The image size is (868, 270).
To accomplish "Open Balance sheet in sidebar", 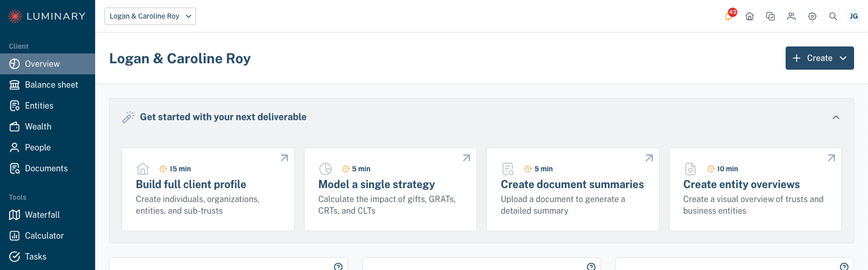I will (x=48, y=85).
